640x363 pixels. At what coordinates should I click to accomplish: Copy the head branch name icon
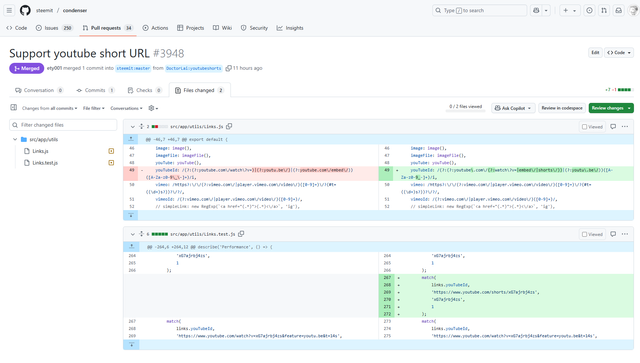(x=229, y=68)
